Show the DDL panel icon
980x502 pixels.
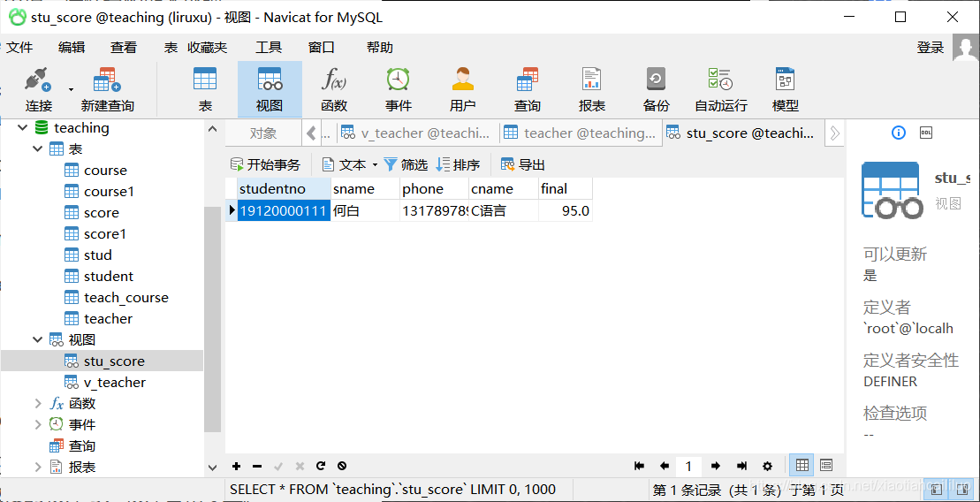[x=925, y=133]
